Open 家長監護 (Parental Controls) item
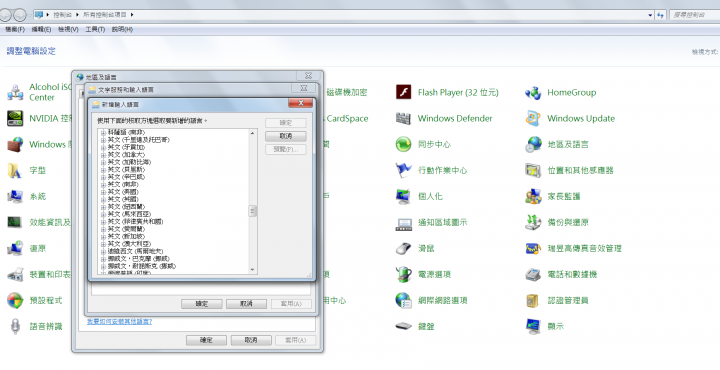720x370 pixels. [552, 196]
